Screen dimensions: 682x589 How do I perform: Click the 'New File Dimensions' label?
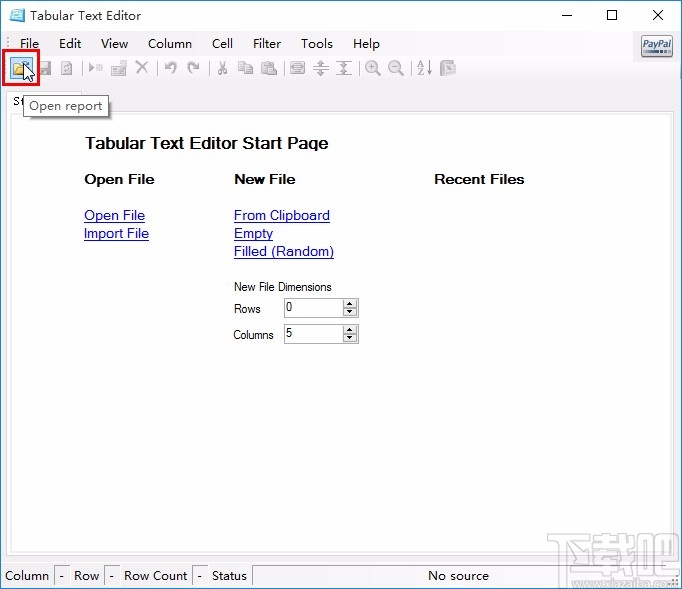point(282,287)
